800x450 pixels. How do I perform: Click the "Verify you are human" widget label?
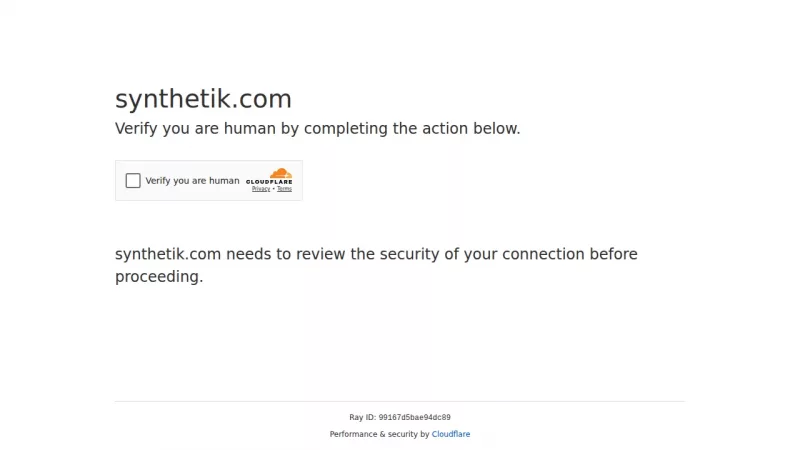pyautogui.click(x=192, y=181)
